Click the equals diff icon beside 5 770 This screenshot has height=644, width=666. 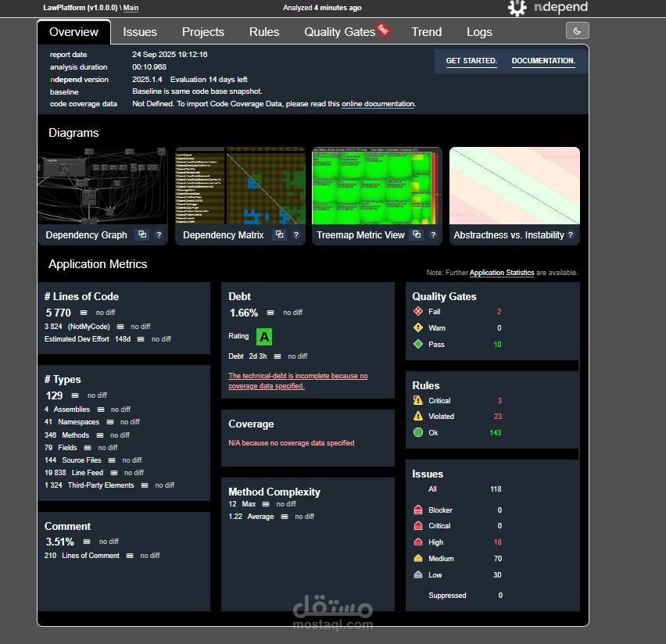pos(84,313)
